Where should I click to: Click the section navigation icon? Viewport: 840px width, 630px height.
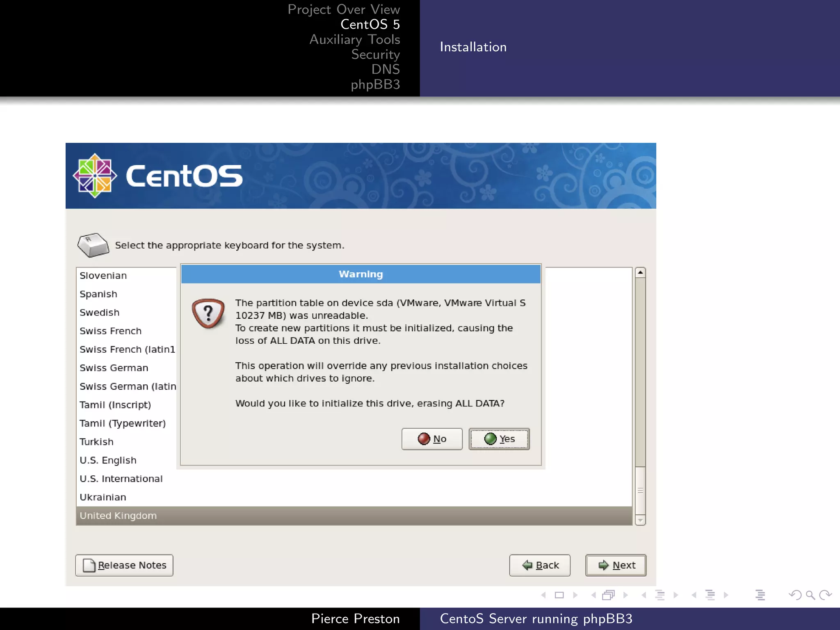[x=710, y=595]
